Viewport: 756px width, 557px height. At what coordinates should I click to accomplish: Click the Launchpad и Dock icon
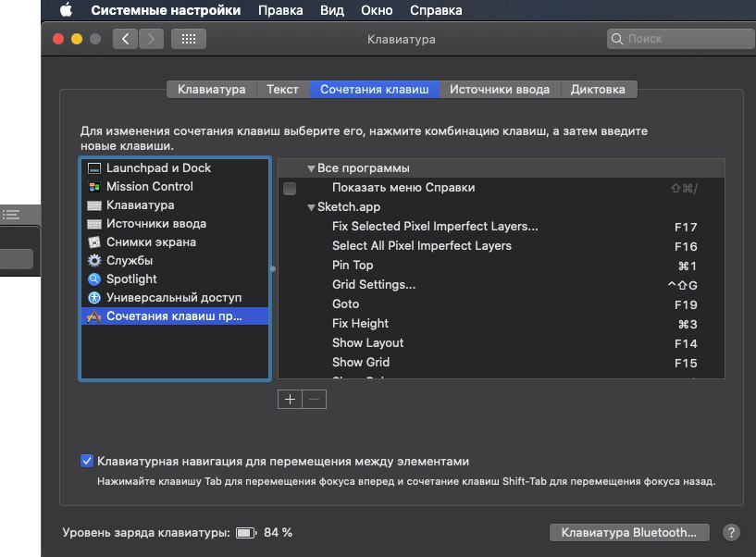pos(94,168)
